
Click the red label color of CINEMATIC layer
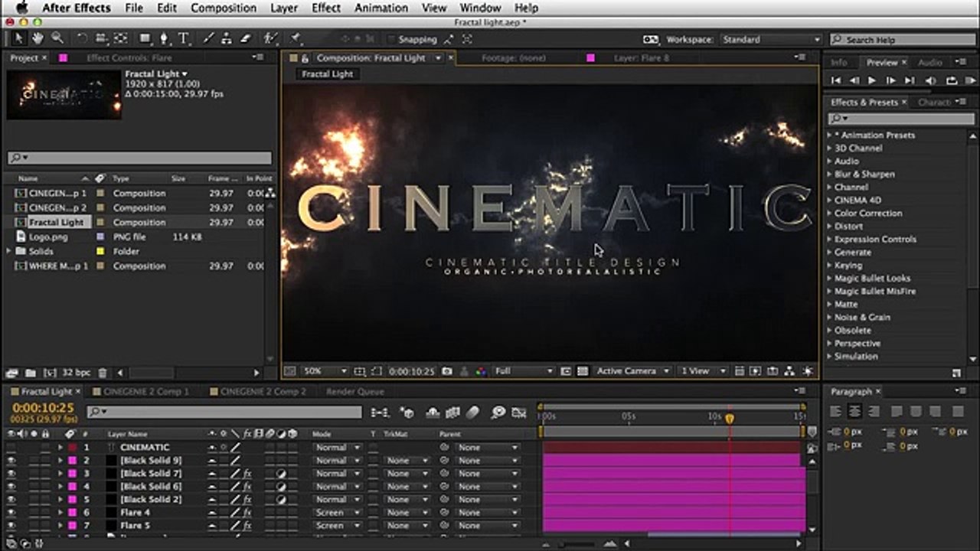(x=73, y=448)
